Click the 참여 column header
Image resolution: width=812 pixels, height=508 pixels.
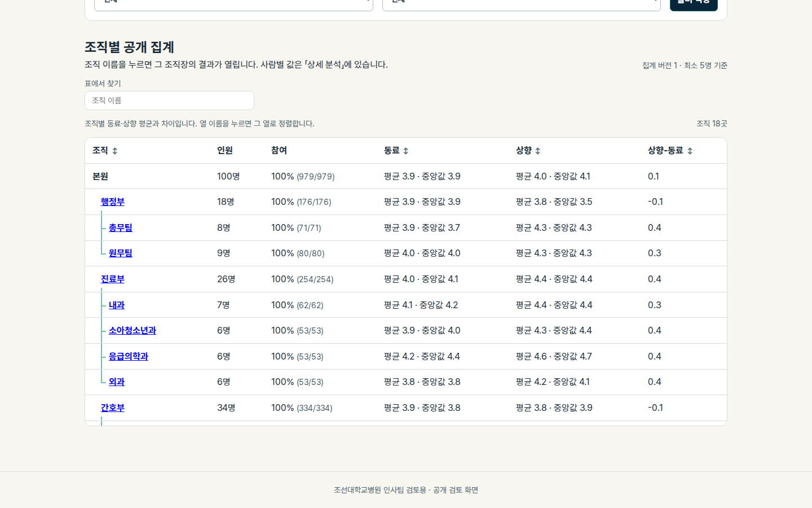(x=279, y=150)
